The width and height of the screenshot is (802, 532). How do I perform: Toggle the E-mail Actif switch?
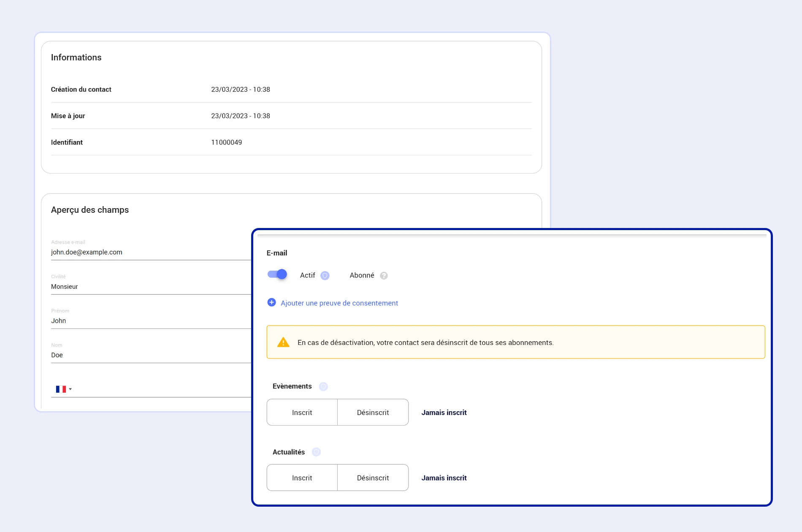pos(277,274)
